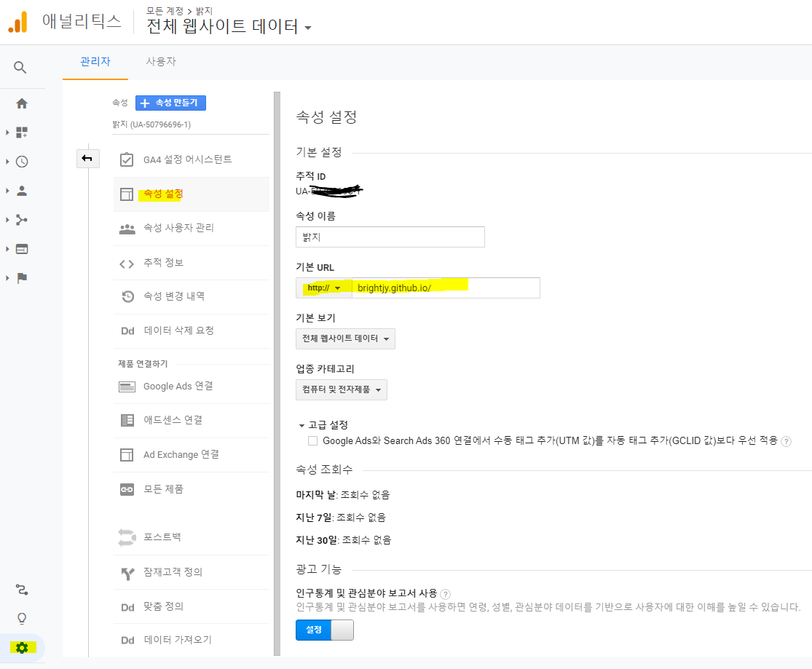Click the property column vertical scrollbar

(277, 373)
